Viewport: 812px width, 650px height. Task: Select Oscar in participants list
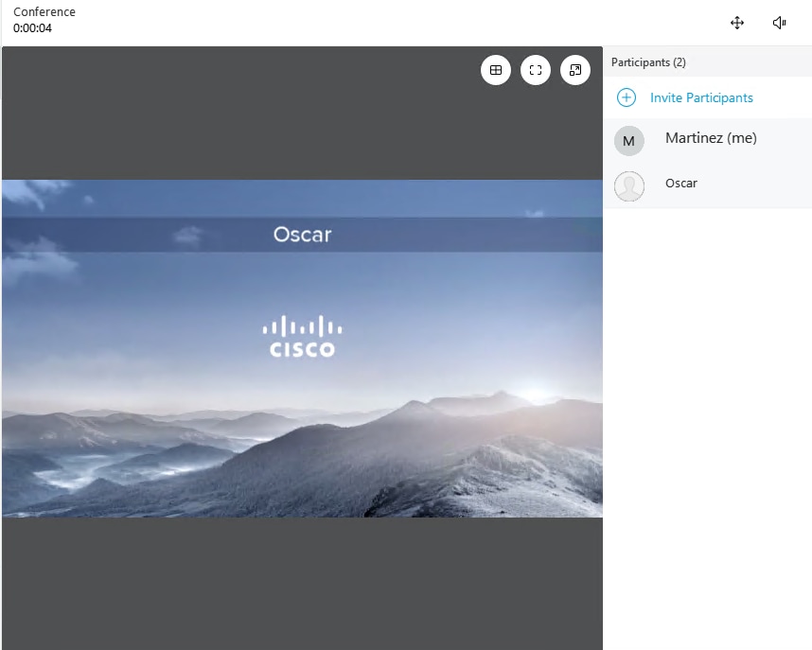708,186
